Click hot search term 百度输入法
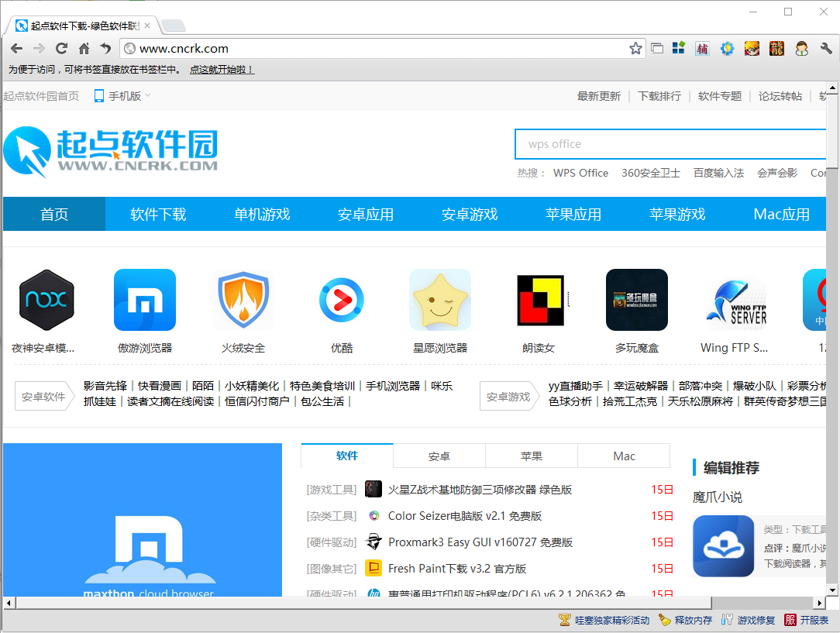Screen dimensions: 840x633 (719, 173)
